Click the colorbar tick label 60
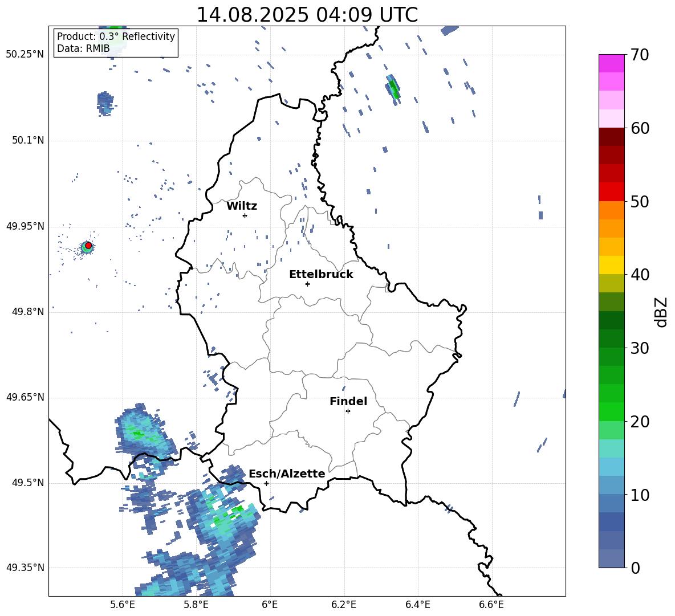The width and height of the screenshot is (675, 616). coord(640,128)
